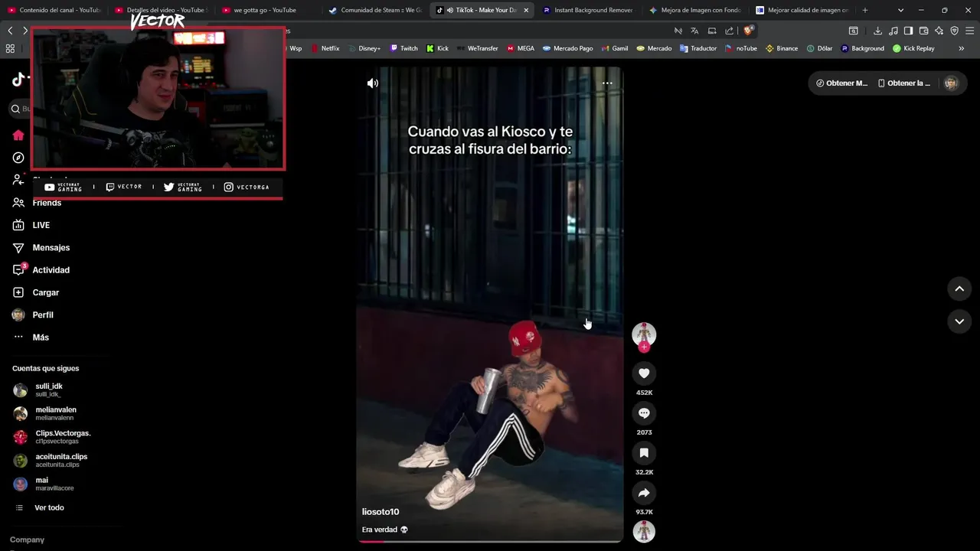Open followed account aceitunita.clips
Viewport: 980px width, 551px height.
tap(51, 460)
